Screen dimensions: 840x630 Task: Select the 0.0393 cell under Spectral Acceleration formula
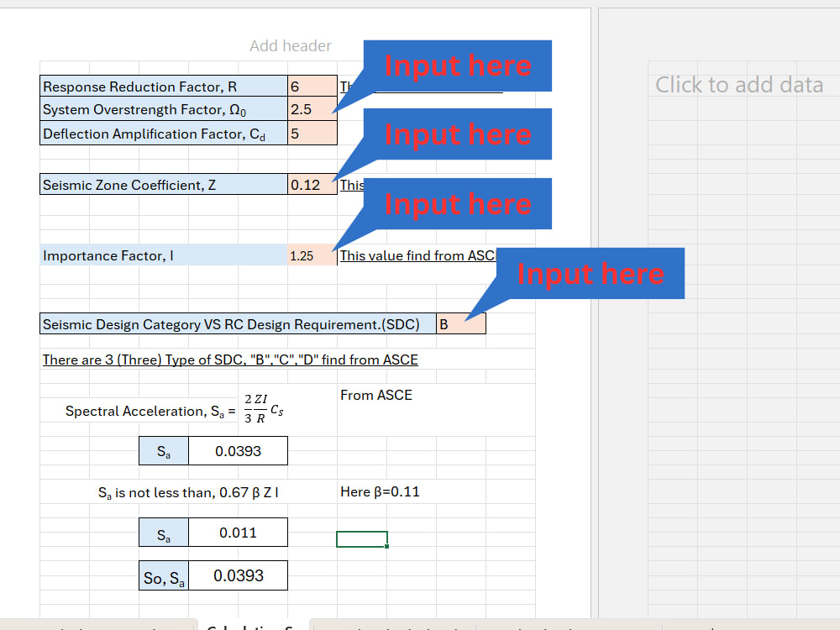click(238, 451)
